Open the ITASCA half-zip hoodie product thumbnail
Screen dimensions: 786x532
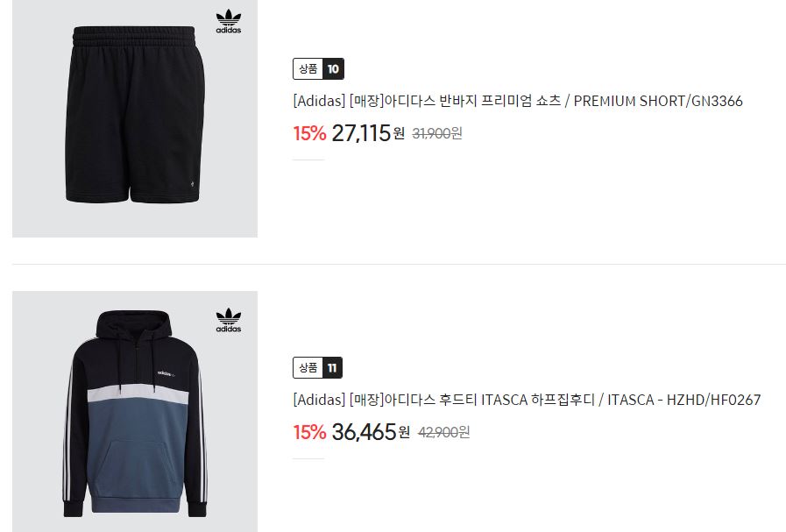135,411
